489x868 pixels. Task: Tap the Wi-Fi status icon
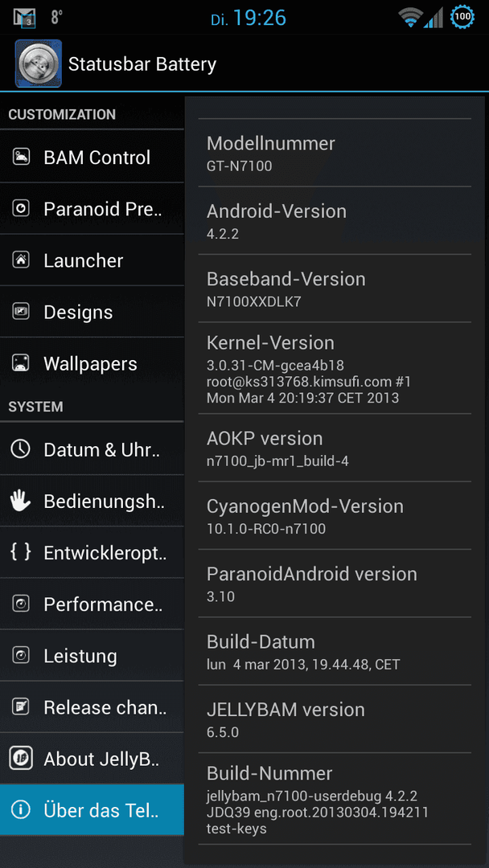(x=410, y=18)
